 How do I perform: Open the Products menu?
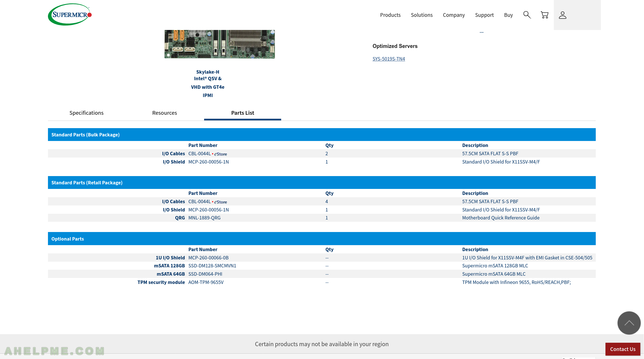tap(390, 15)
